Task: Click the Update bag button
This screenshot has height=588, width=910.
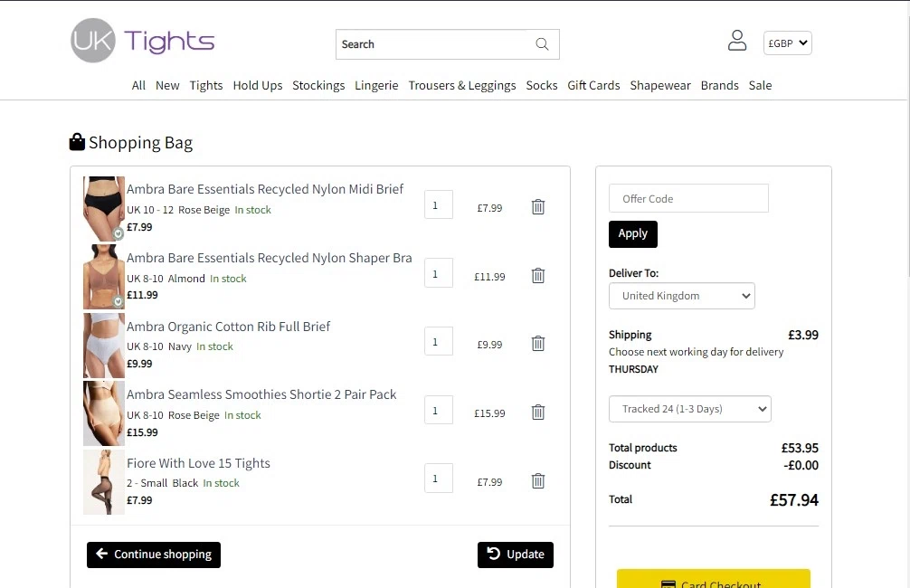Action: click(x=516, y=555)
